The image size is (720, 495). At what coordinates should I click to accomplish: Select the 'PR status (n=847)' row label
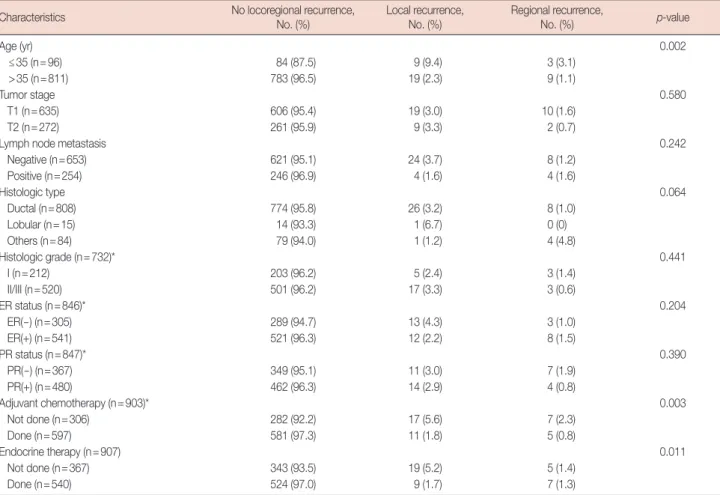43,354
